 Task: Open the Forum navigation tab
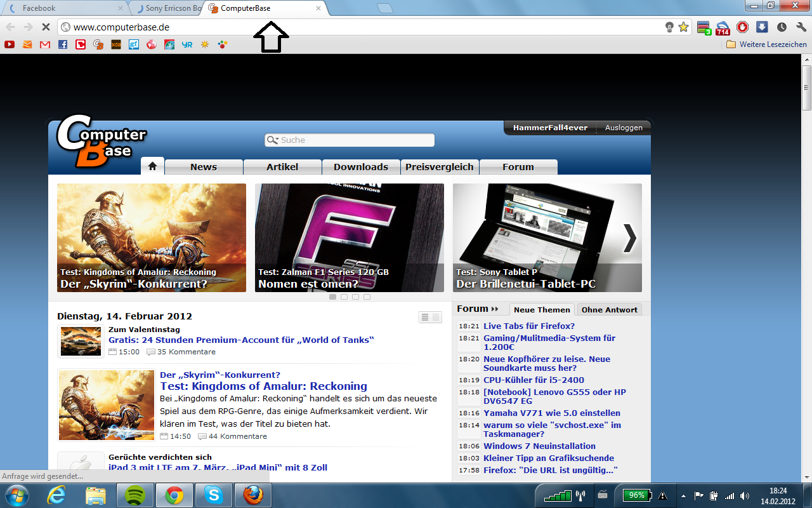(x=518, y=167)
